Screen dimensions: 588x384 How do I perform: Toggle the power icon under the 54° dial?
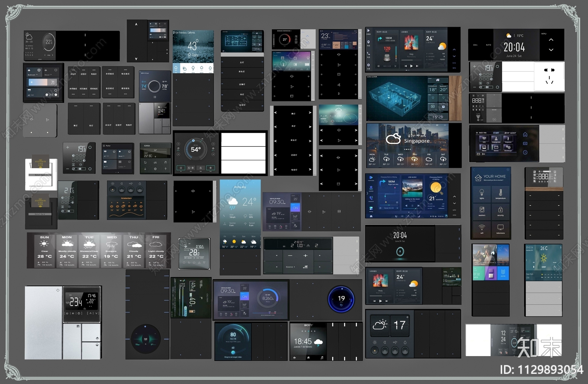pos(180,168)
